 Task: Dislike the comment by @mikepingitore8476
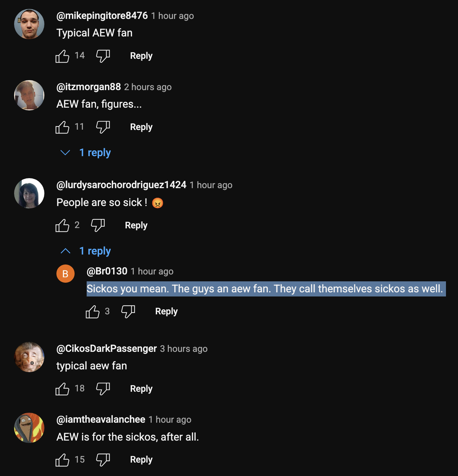103,56
